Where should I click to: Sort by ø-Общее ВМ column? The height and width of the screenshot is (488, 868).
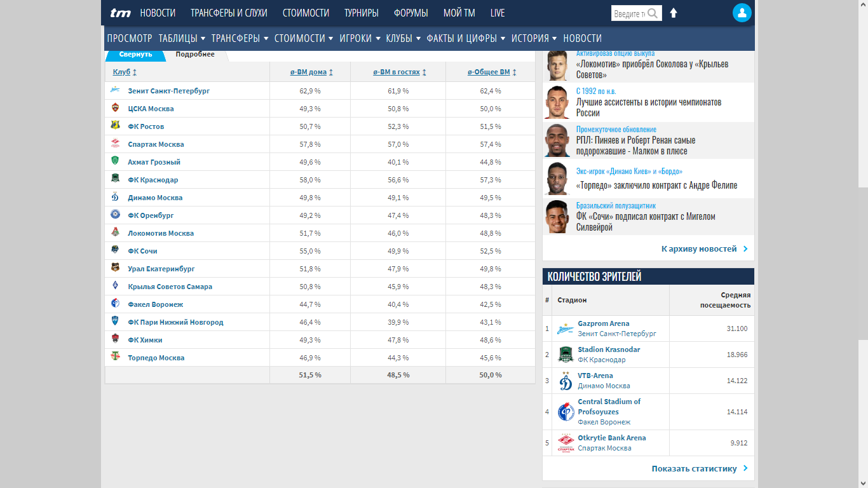point(491,72)
